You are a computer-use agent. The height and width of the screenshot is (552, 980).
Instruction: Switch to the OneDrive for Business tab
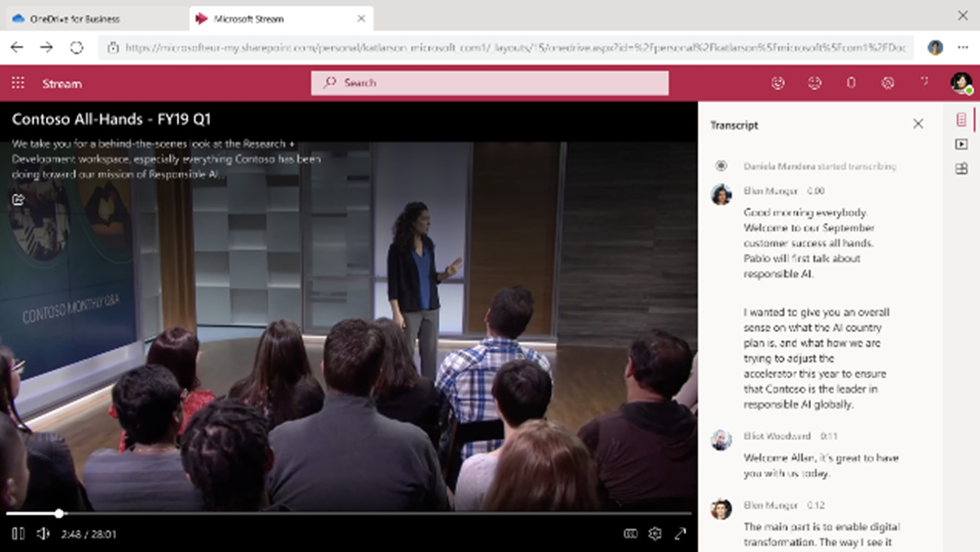95,18
